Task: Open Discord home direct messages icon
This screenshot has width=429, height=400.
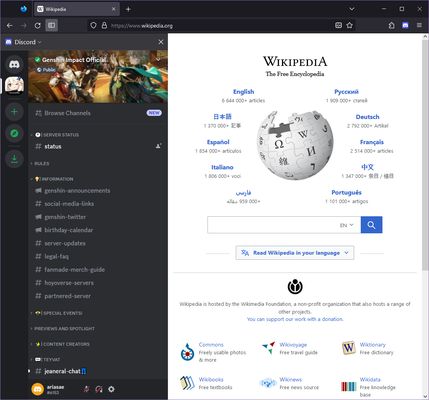Action: 14,64
